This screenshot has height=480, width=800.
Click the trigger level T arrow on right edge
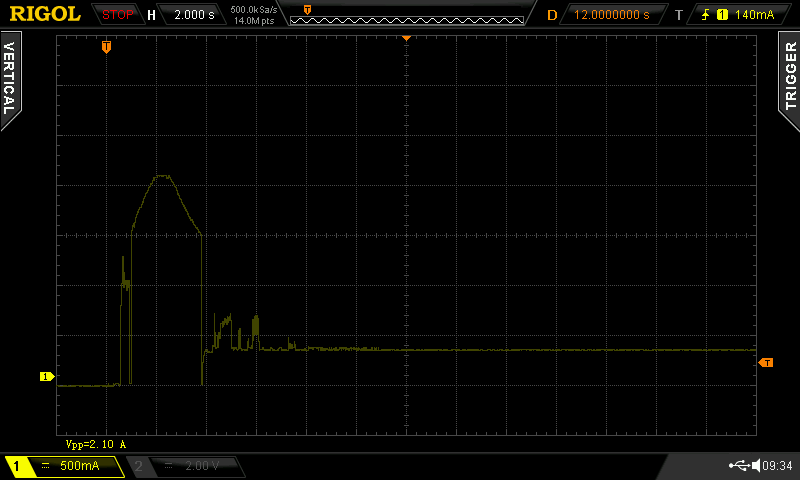coord(766,363)
